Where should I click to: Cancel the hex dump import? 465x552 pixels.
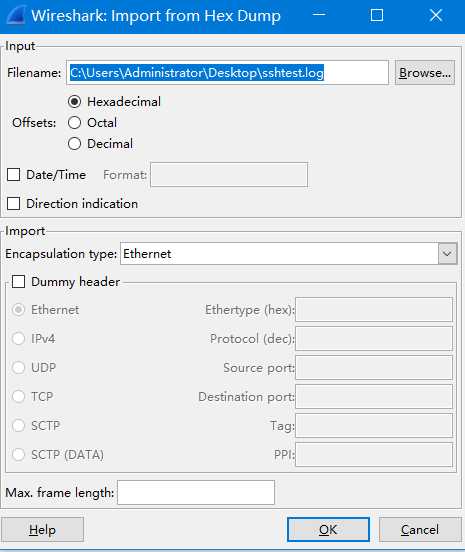[x=420, y=529]
